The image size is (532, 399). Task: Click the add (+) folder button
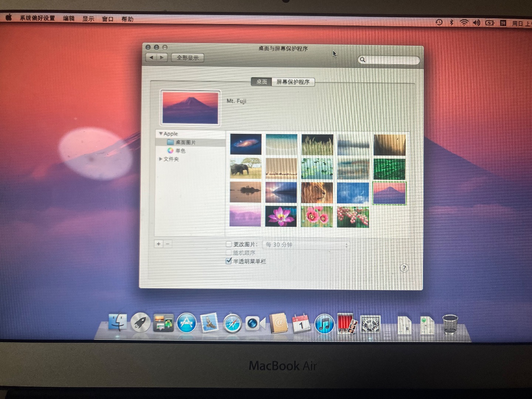pyautogui.click(x=158, y=244)
